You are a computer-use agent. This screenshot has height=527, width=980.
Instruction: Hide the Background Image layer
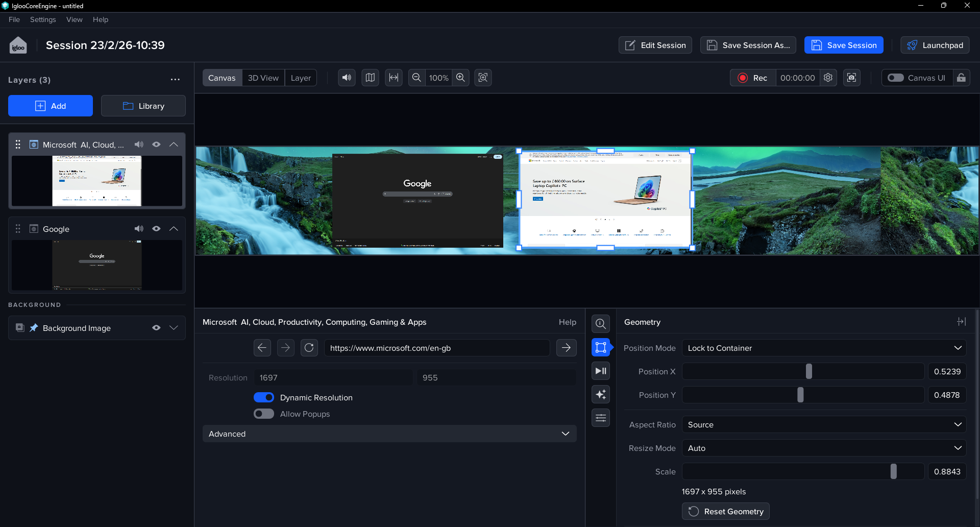[156, 328]
